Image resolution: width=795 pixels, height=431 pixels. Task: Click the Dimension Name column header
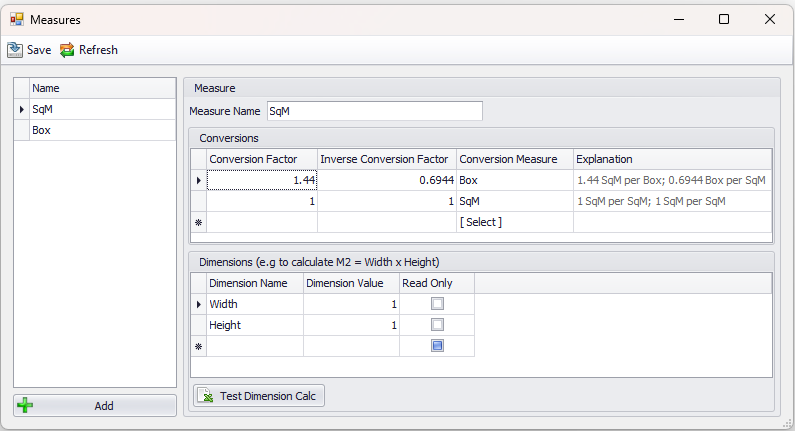tap(255, 283)
